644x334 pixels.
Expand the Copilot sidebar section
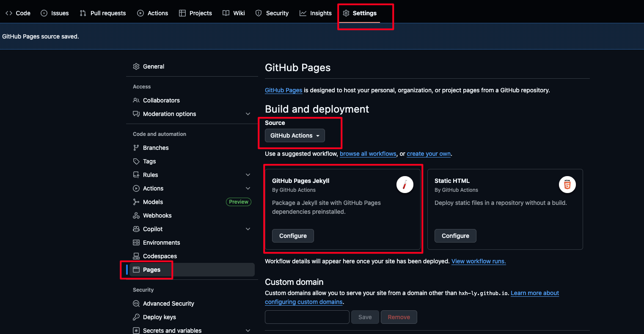click(x=248, y=229)
